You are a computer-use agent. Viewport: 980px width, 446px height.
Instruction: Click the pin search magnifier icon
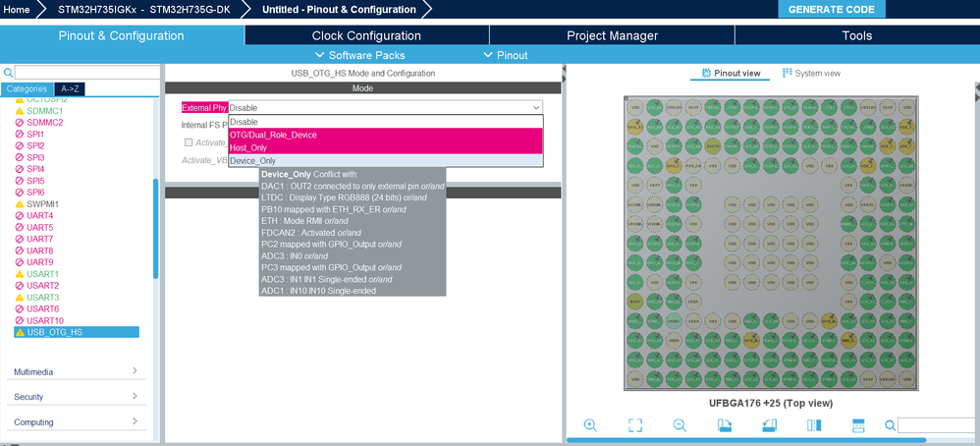891,425
